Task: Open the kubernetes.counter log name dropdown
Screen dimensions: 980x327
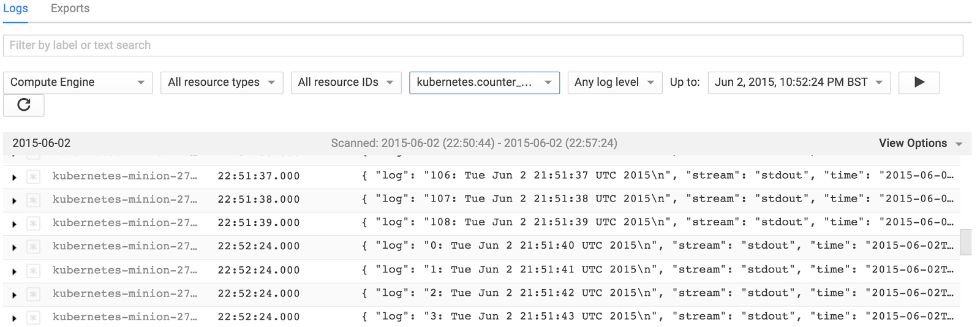Action: pos(484,83)
